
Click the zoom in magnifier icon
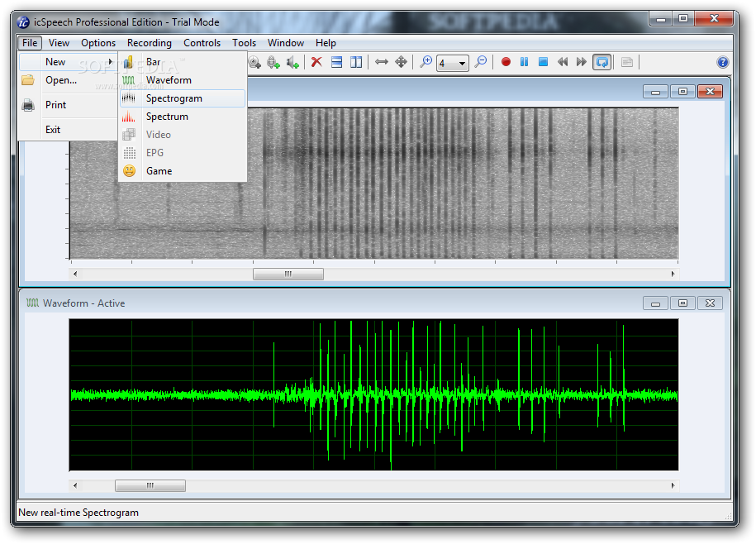coord(426,62)
